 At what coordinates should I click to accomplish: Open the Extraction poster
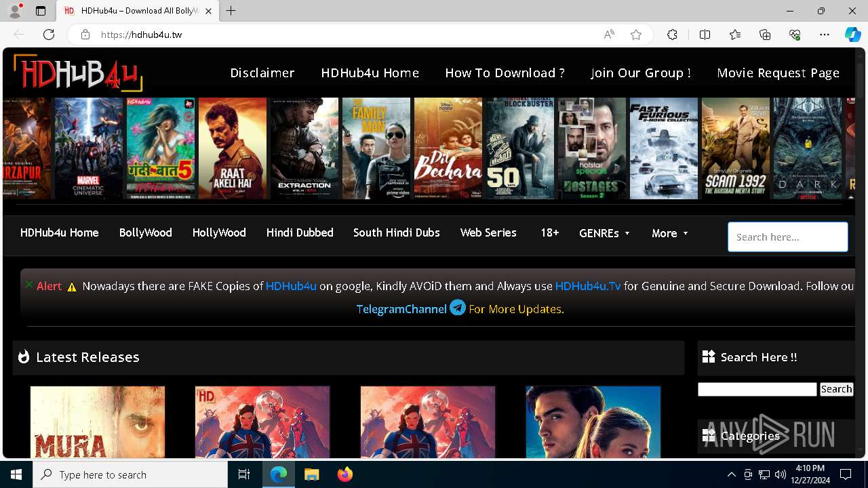304,148
